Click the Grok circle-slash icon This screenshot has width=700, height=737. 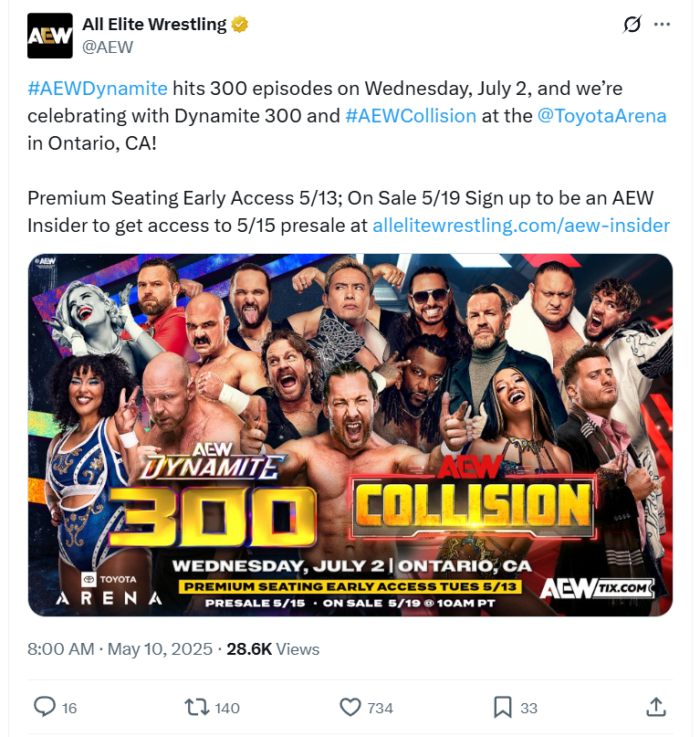tap(632, 26)
